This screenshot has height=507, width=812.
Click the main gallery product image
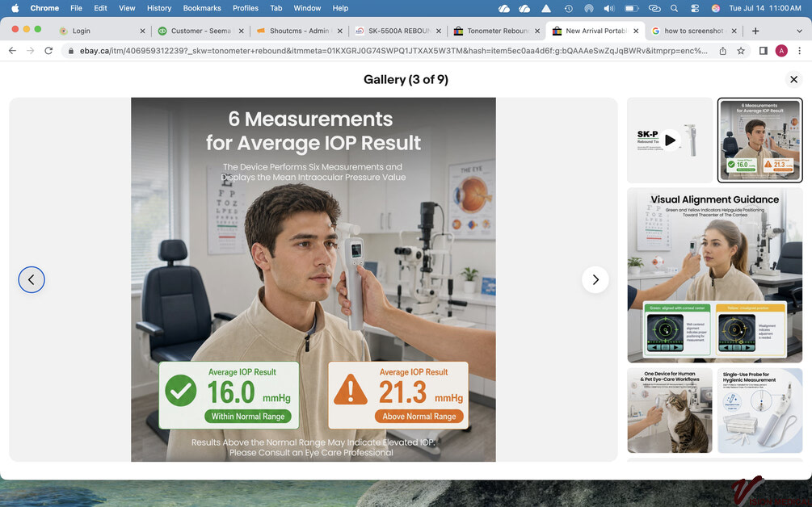point(313,279)
